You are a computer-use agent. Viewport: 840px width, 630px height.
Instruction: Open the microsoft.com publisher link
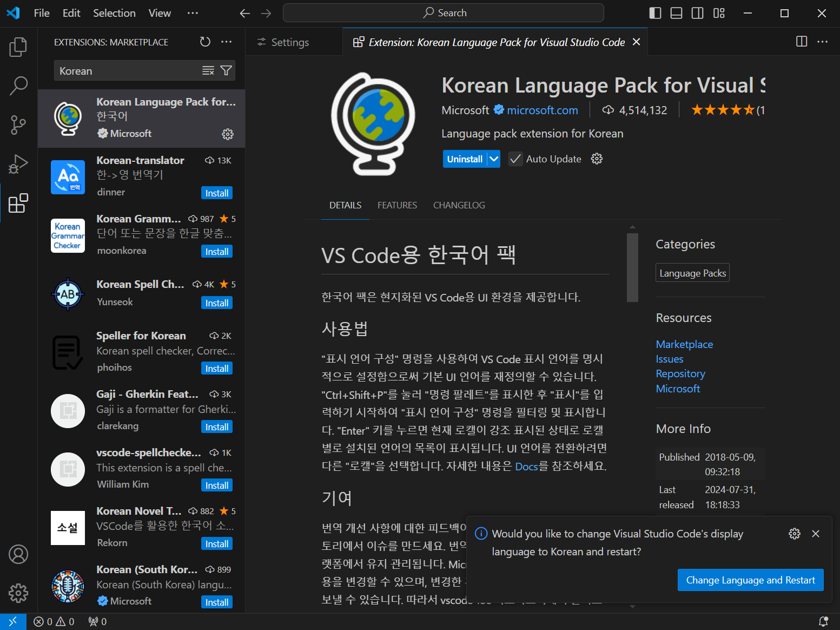coord(542,110)
